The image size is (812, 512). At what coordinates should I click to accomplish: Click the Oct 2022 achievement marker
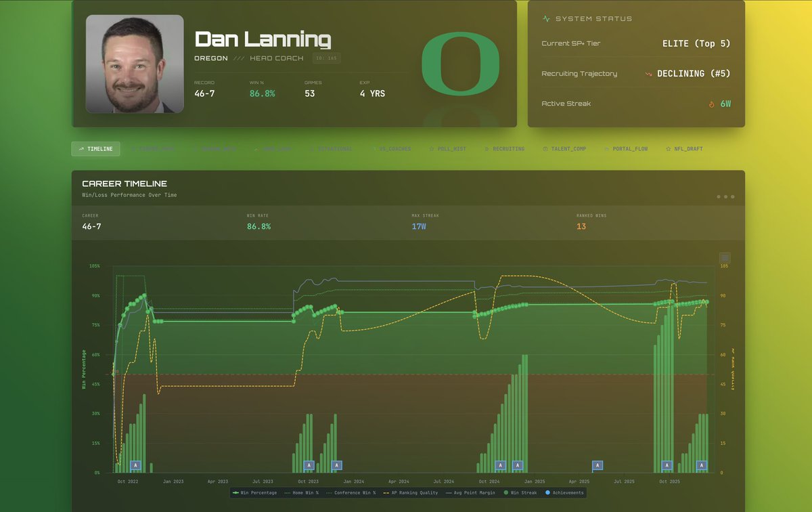click(135, 465)
